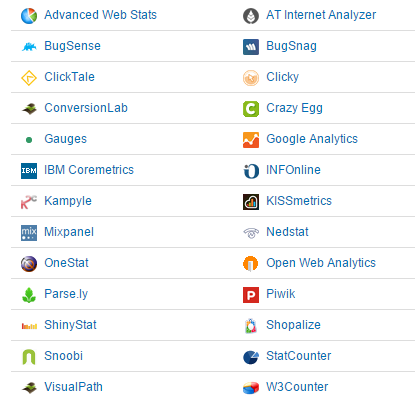The image size is (415, 399).
Task: Click the Snoobi green arch icon
Action: tap(29, 357)
